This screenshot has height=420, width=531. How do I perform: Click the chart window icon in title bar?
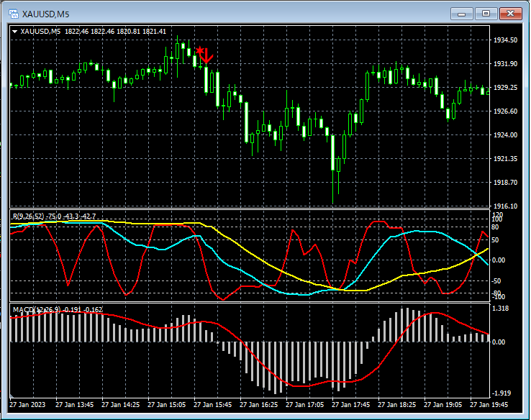point(13,14)
